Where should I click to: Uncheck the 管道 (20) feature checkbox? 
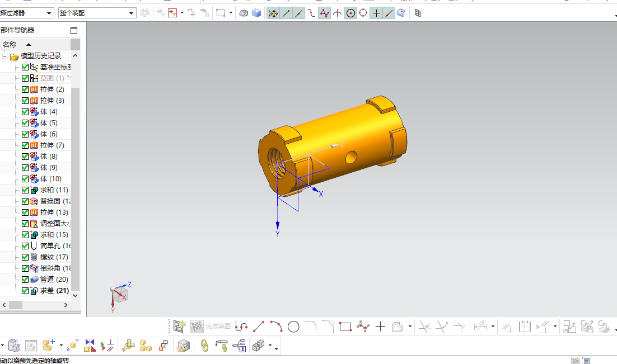tap(25, 280)
